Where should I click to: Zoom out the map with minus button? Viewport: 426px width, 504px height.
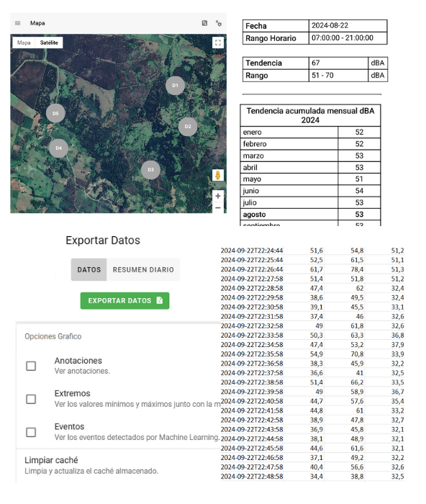tap(218, 208)
